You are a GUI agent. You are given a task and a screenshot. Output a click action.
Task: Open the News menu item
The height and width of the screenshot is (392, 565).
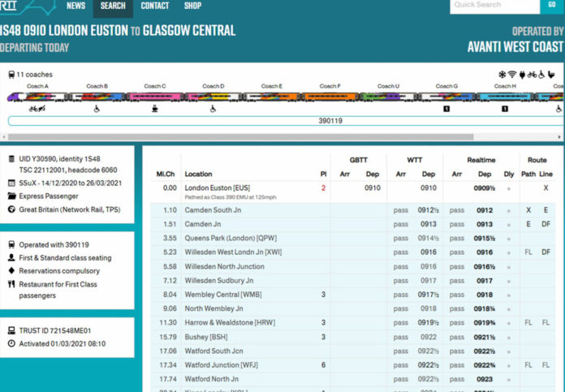[x=75, y=6]
